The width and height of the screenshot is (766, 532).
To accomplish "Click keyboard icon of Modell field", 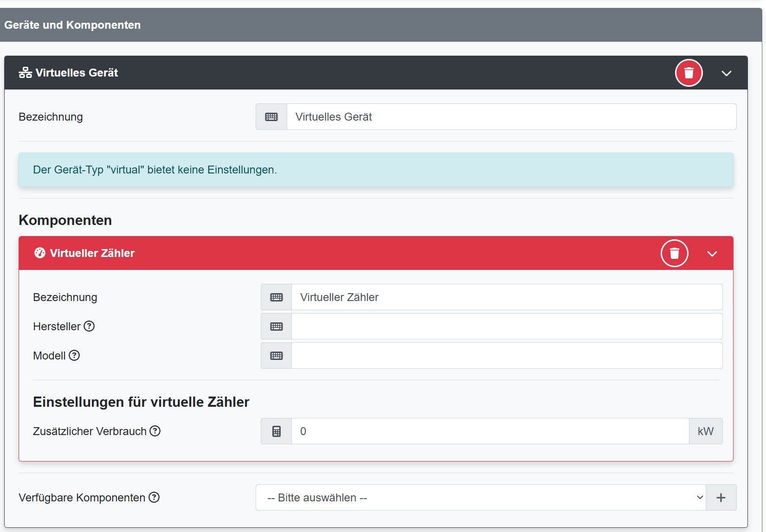I will (x=277, y=356).
